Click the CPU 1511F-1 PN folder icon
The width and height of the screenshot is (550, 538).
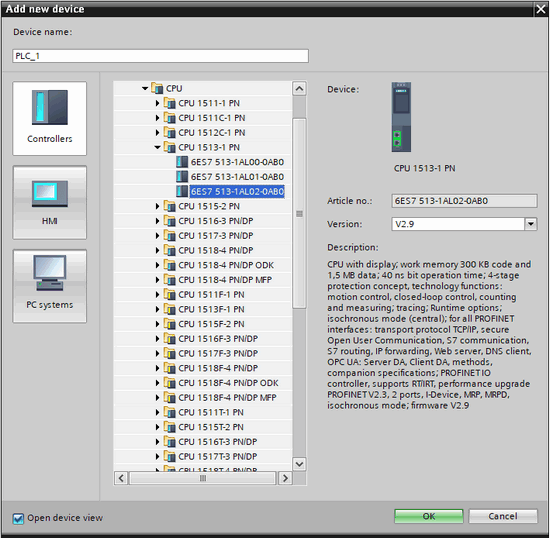click(x=170, y=295)
